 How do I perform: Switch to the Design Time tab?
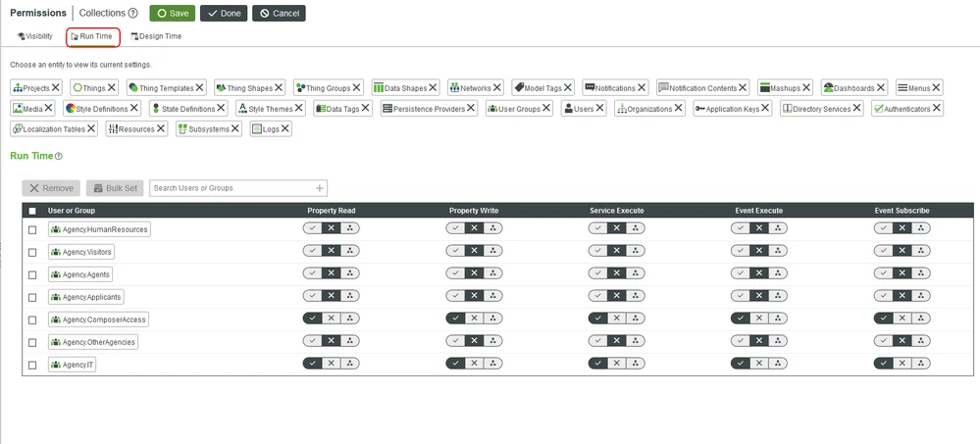(x=156, y=37)
